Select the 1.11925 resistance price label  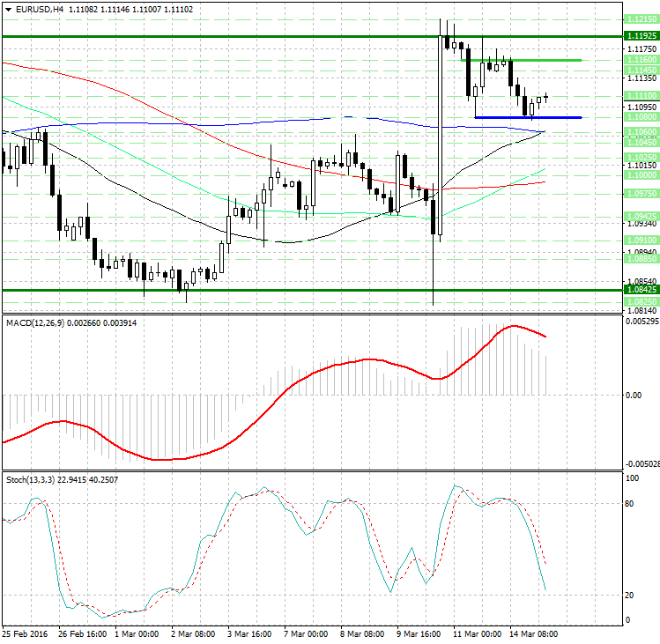[641, 36]
